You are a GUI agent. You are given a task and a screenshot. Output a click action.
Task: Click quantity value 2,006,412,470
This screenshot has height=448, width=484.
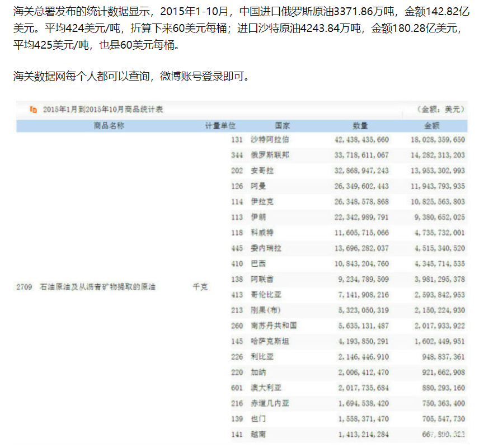pyautogui.click(x=364, y=372)
